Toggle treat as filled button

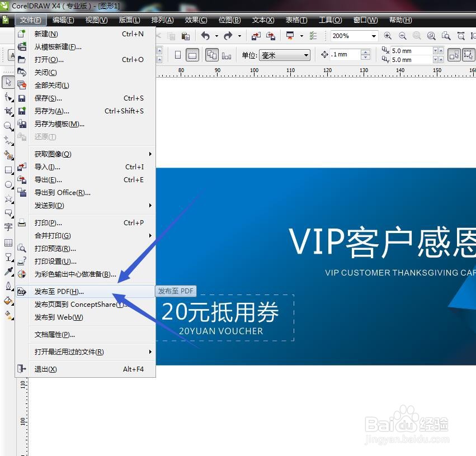pos(454,55)
